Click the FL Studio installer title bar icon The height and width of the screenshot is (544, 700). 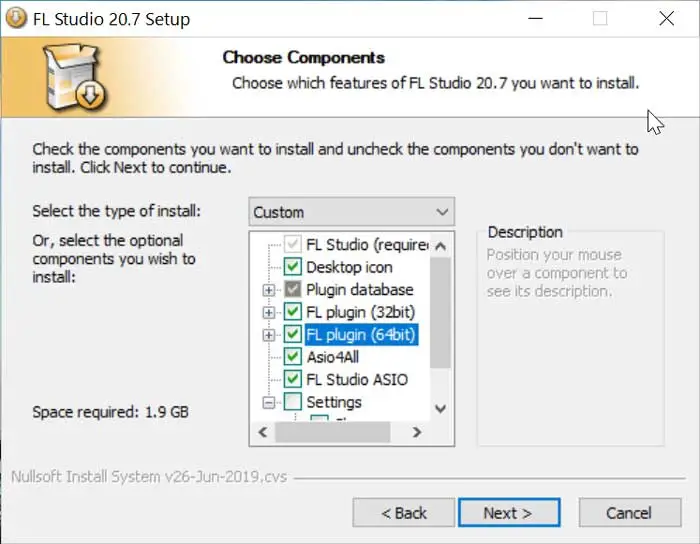click(16, 19)
